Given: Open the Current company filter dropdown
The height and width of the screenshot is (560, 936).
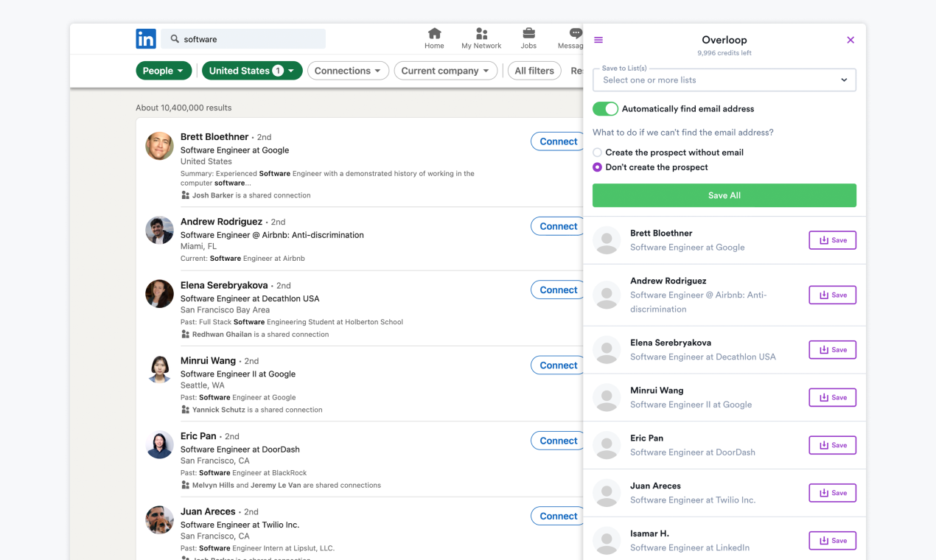Looking at the screenshot, I should tap(445, 70).
